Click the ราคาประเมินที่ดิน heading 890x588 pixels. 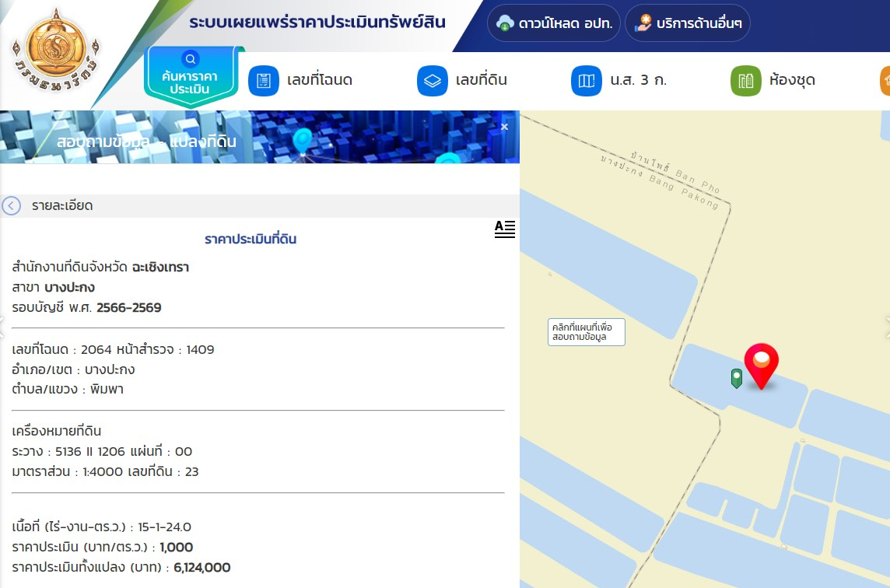(x=251, y=239)
